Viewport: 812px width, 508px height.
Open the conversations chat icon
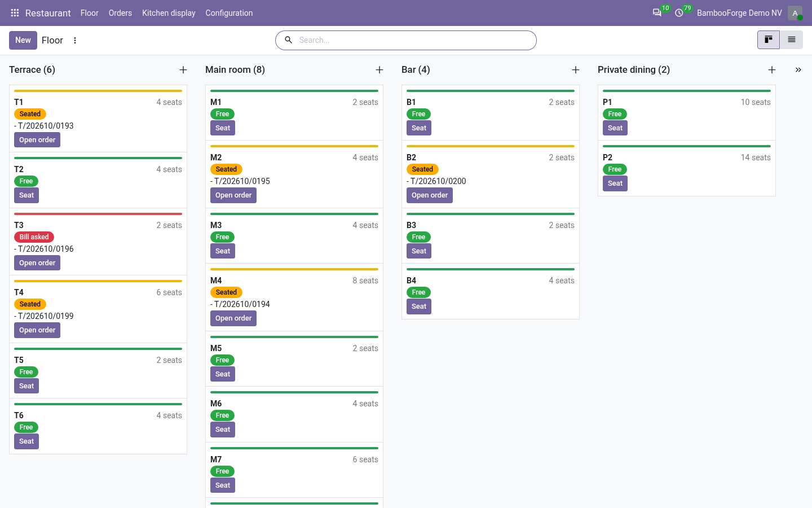click(657, 13)
